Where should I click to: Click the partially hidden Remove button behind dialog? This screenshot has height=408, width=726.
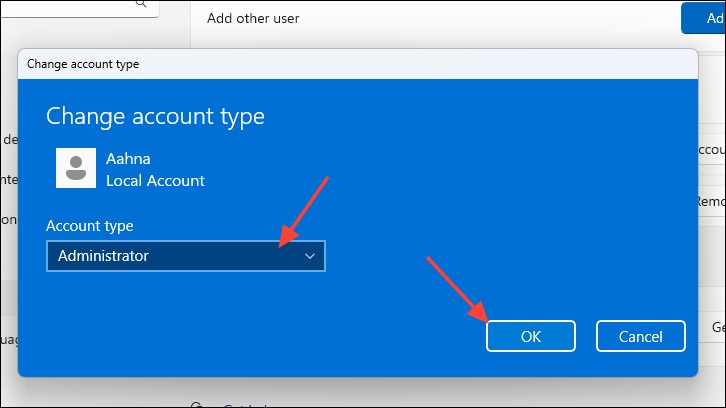712,201
